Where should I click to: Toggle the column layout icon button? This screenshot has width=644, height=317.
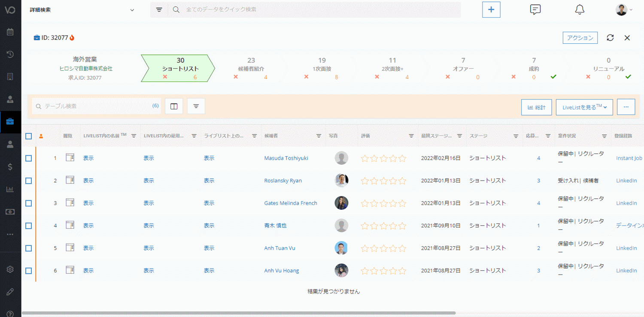pos(174,106)
